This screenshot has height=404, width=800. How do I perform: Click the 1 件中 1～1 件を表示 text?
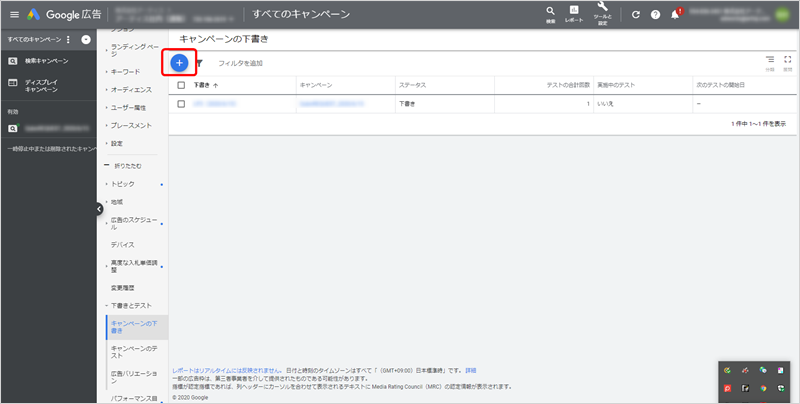758,124
